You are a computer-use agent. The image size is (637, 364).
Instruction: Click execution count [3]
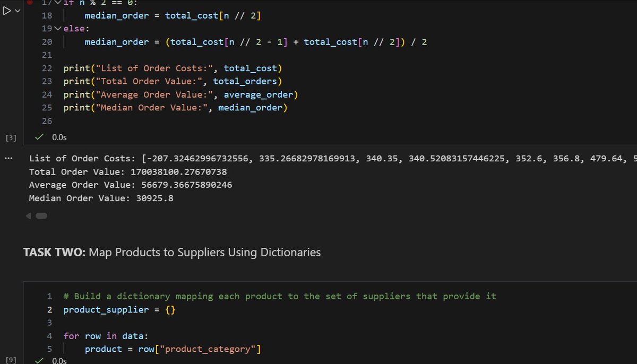point(10,138)
